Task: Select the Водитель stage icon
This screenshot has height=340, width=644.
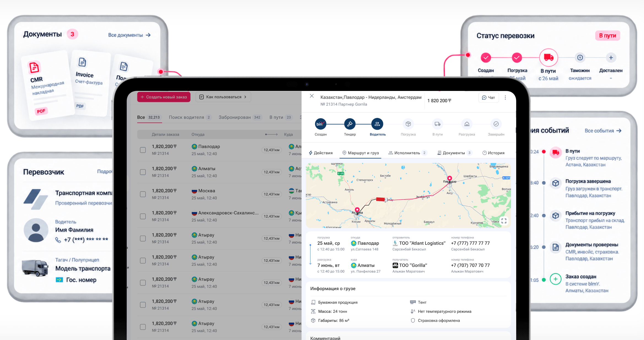Action: [377, 124]
